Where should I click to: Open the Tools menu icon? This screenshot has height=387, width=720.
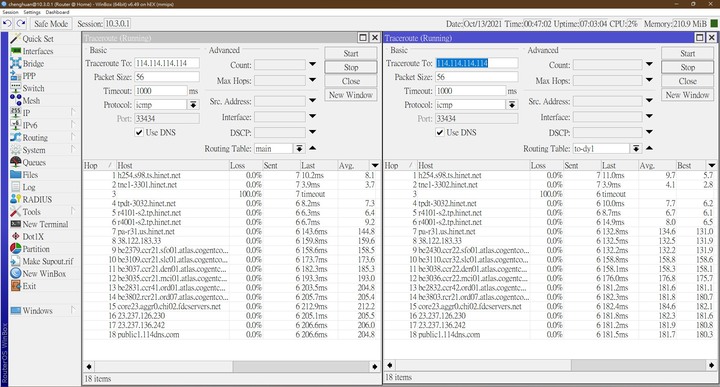16,212
